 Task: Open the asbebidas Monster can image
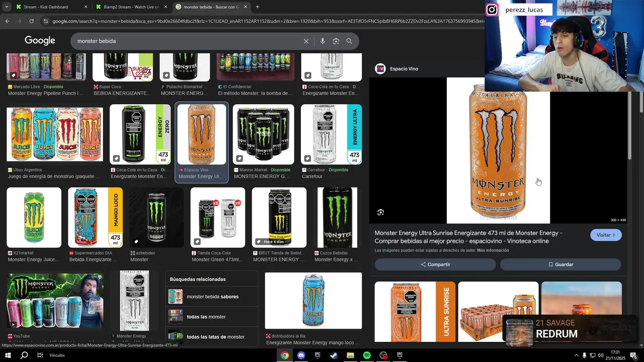pos(156,218)
